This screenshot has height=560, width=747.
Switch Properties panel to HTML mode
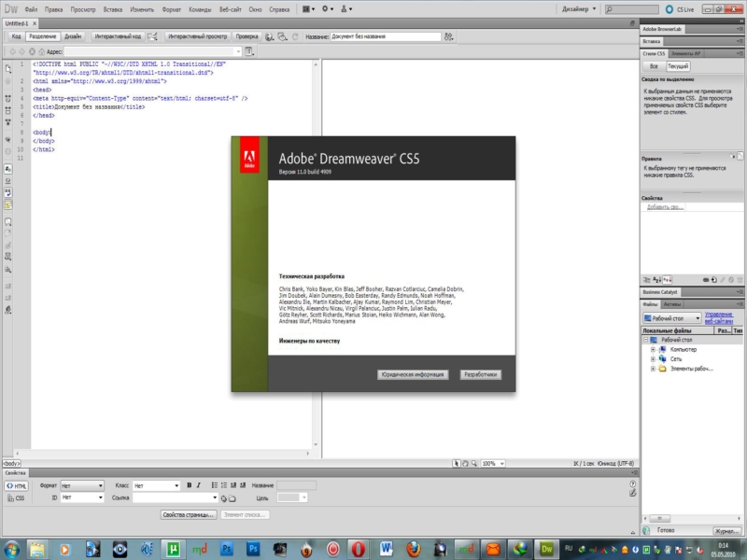point(17,486)
